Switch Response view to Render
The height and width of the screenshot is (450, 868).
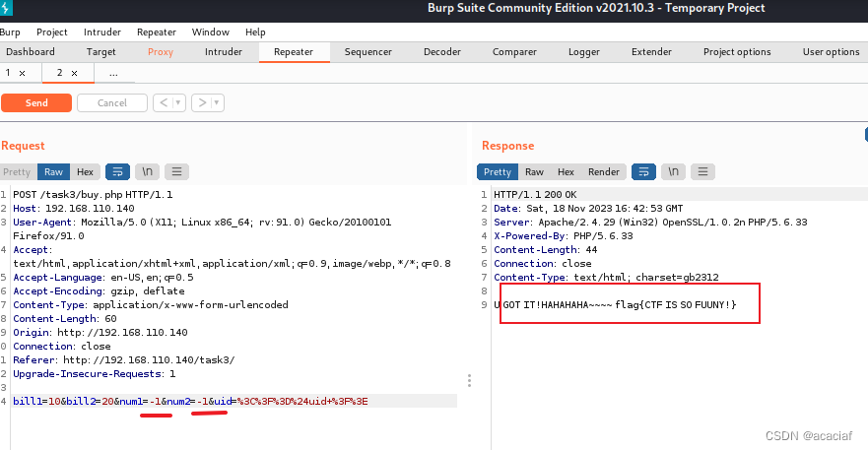[x=603, y=172]
